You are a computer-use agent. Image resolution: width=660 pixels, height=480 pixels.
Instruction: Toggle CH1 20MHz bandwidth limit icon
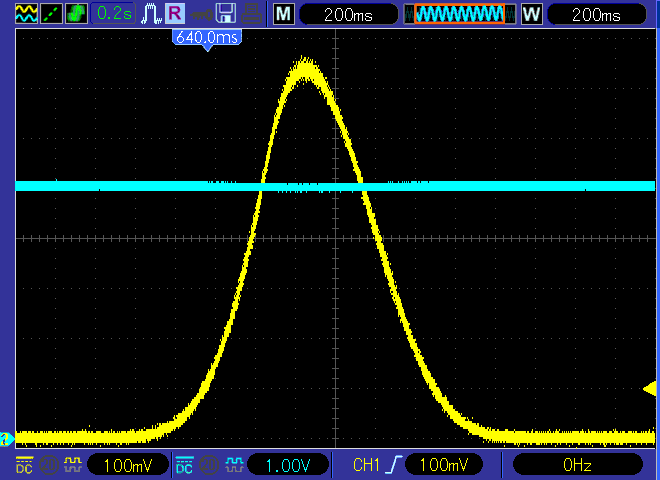[x=48, y=465]
